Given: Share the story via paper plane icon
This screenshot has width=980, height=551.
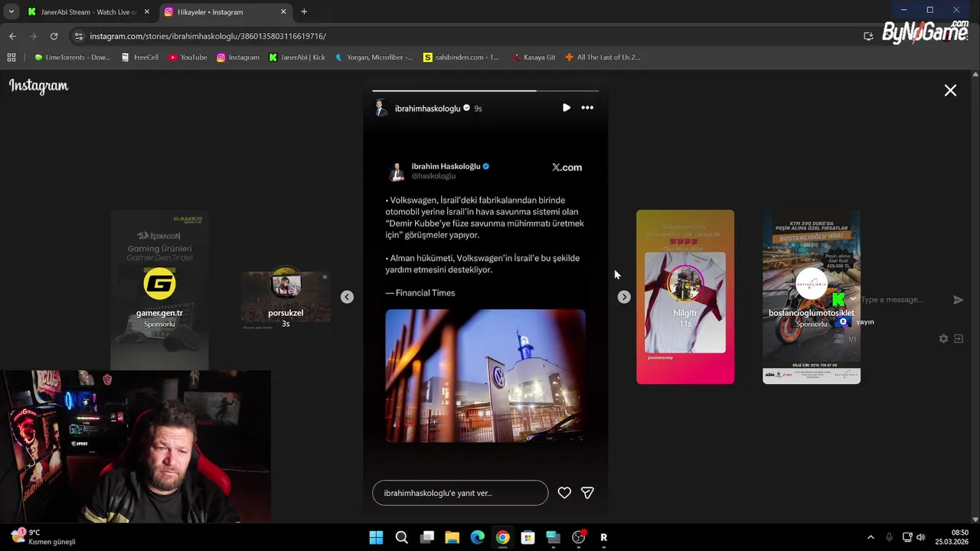Looking at the screenshot, I should tap(587, 493).
